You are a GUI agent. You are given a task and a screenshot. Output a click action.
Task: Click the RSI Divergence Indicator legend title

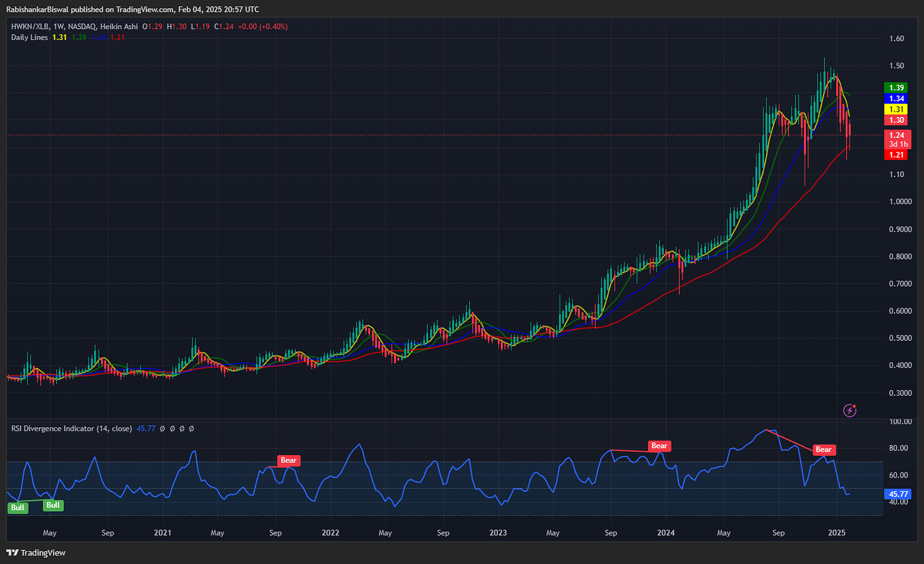pos(72,428)
